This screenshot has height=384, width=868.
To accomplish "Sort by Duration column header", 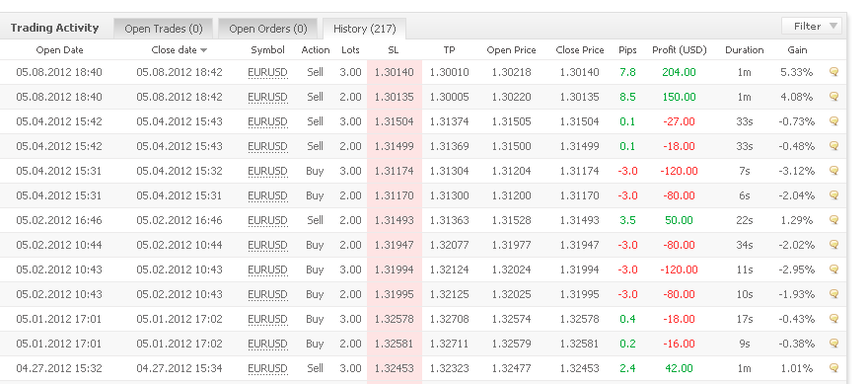I will click(x=744, y=50).
